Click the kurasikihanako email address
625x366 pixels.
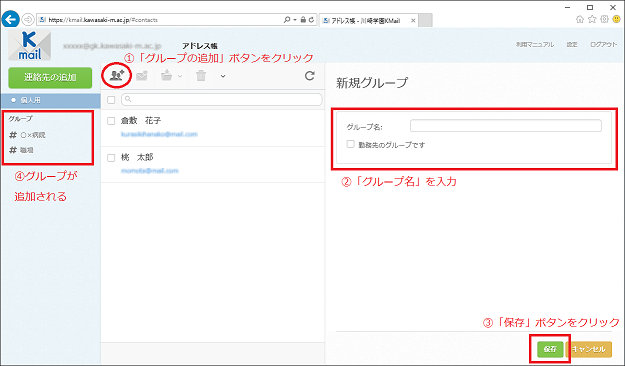tap(159, 134)
